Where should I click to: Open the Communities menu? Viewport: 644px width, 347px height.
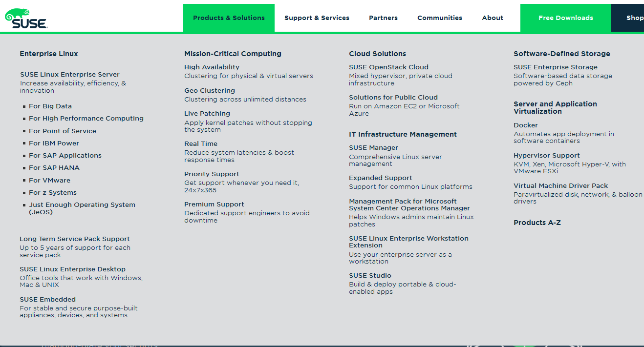[x=439, y=18]
